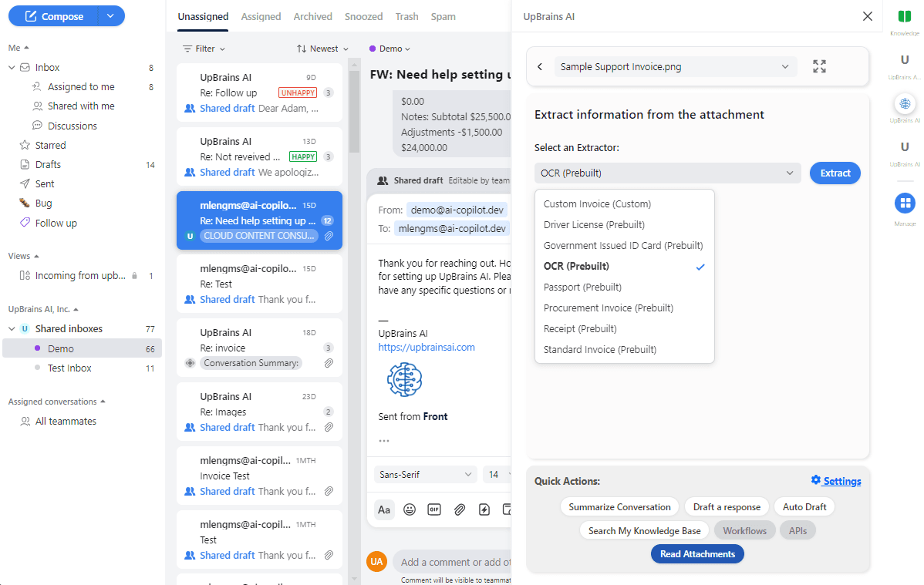Select Government Issued ID Card (Prebuilt)
The width and height of the screenshot is (924, 585).
click(x=625, y=245)
